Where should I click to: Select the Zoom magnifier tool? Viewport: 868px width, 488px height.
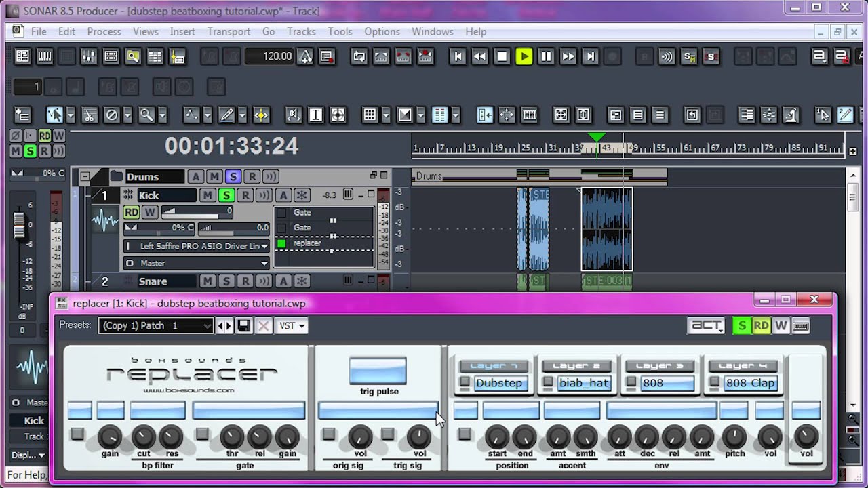click(146, 115)
